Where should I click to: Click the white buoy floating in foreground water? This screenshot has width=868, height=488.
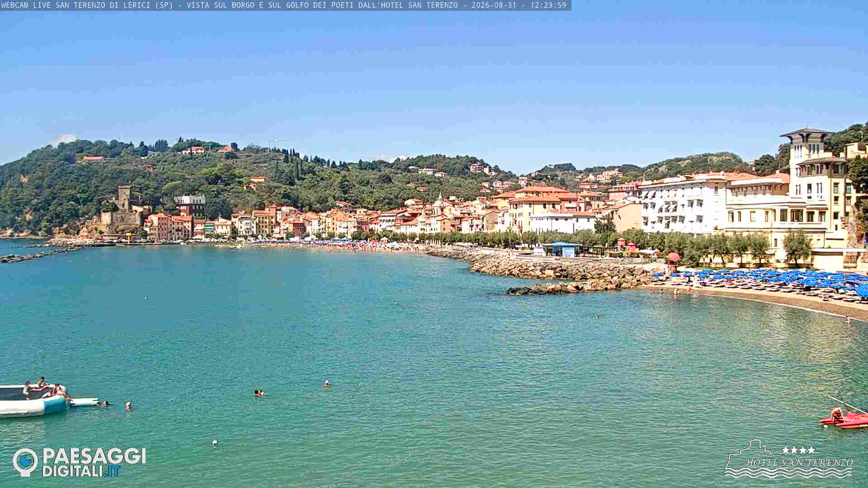point(215,443)
